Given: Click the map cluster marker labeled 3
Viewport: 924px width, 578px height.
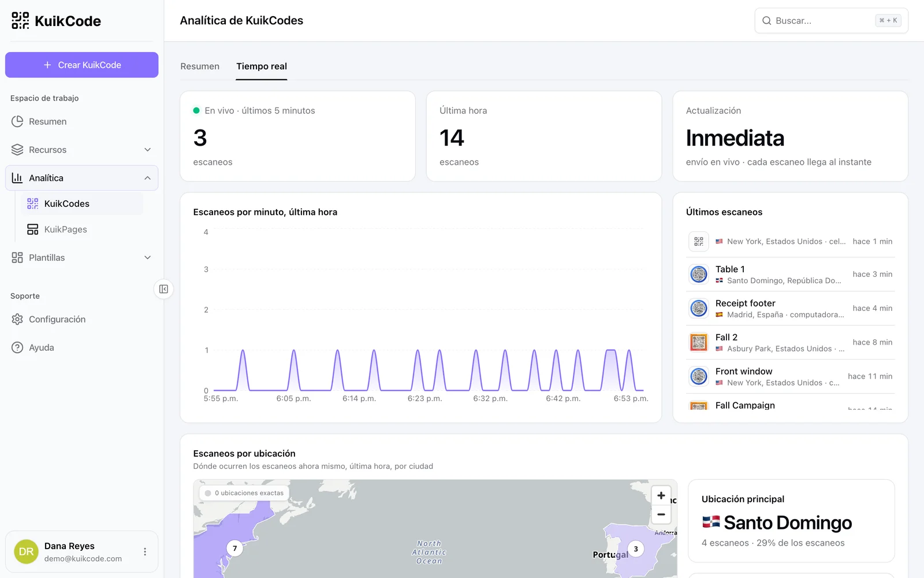Looking at the screenshot, I should click(636, 549).
